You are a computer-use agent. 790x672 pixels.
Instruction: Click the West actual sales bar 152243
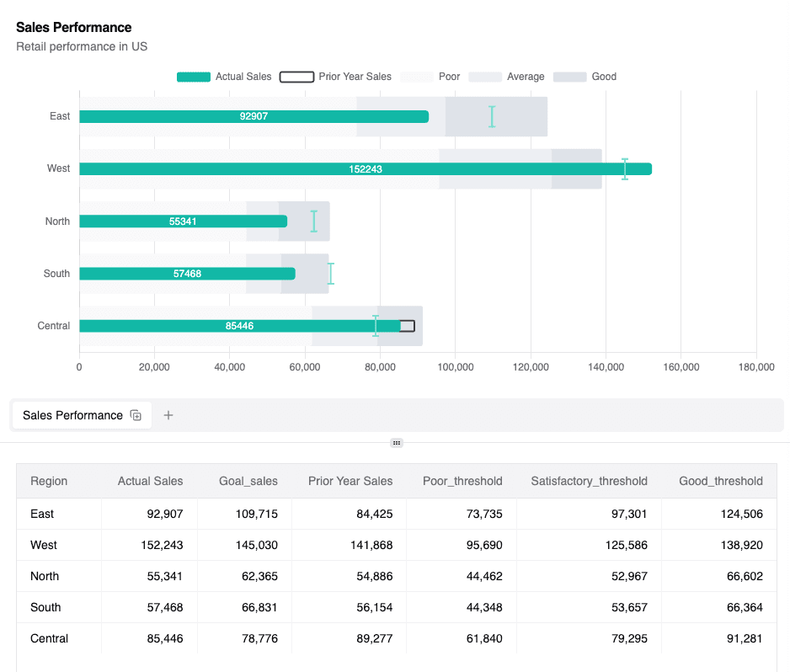[x=366, y=169]
